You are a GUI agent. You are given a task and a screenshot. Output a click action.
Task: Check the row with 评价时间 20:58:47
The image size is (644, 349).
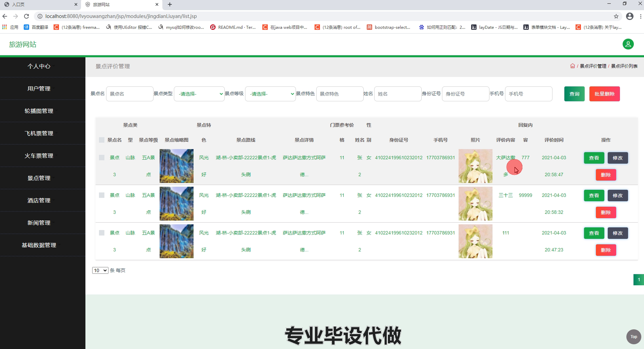(x=102, y=158)
